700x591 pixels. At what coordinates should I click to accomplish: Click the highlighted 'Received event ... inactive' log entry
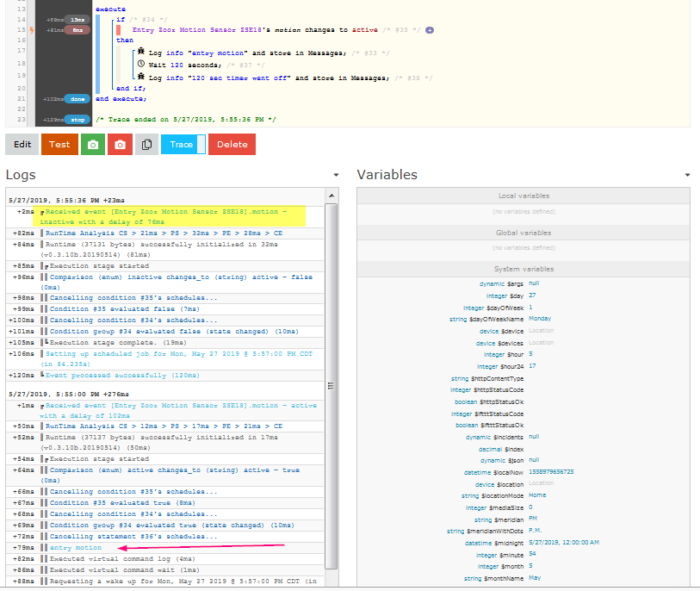[x=169, y=216]
